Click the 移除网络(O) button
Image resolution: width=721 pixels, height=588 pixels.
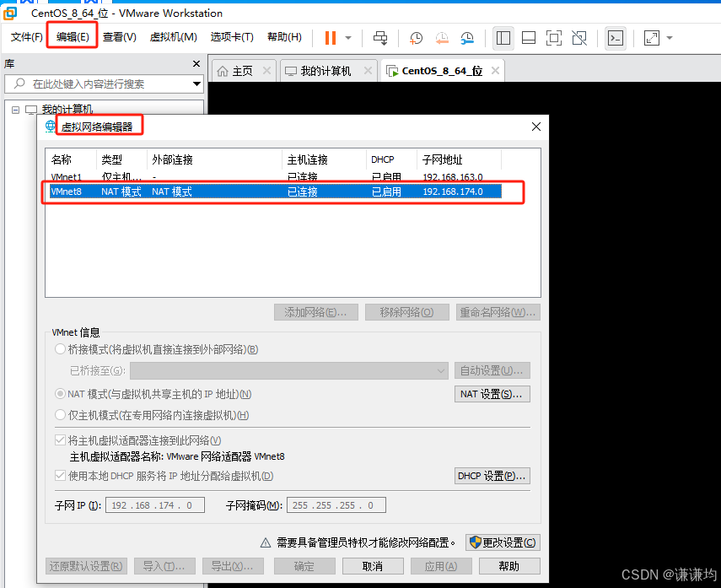point(407,312)
